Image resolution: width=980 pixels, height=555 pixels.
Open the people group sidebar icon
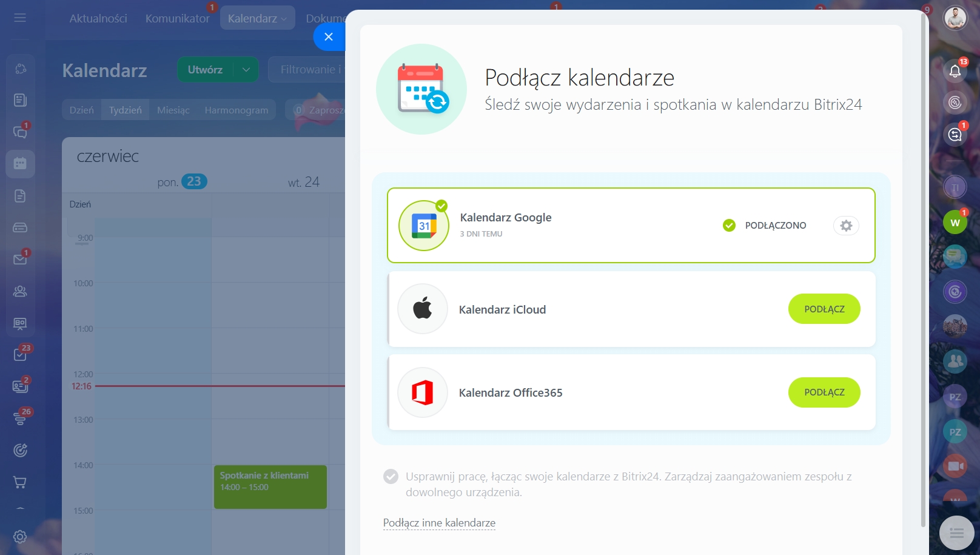[20, 291]
